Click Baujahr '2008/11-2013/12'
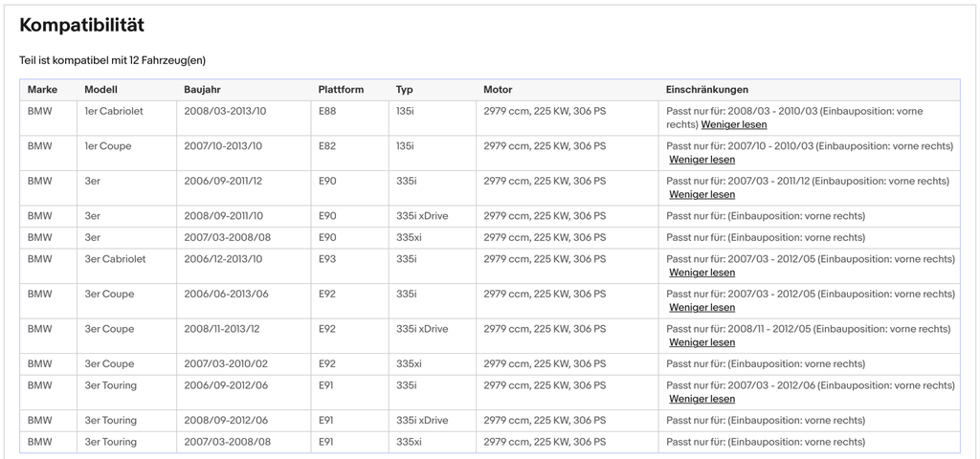 222,329
